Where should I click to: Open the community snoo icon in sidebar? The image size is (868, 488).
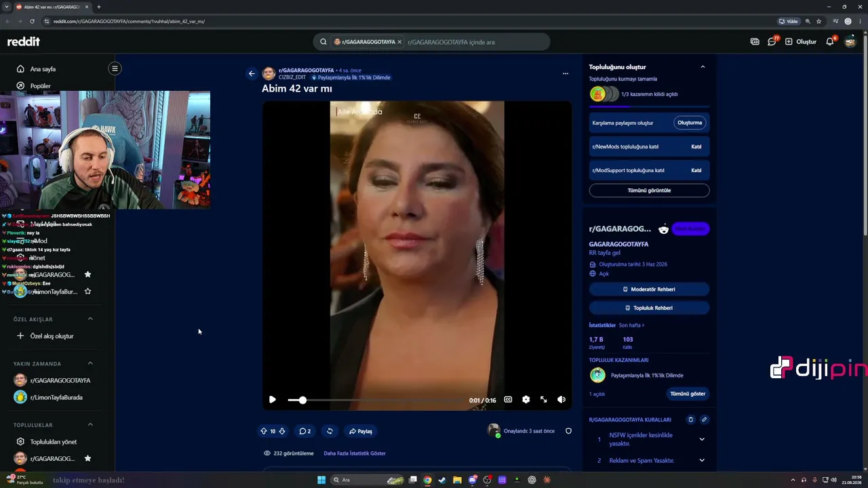(663, 229)
